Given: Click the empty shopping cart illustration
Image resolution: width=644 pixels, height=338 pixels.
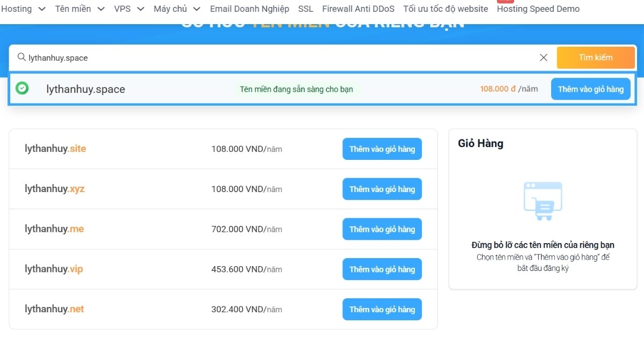Looking at the screenshot, I should (x=543, y=201).
